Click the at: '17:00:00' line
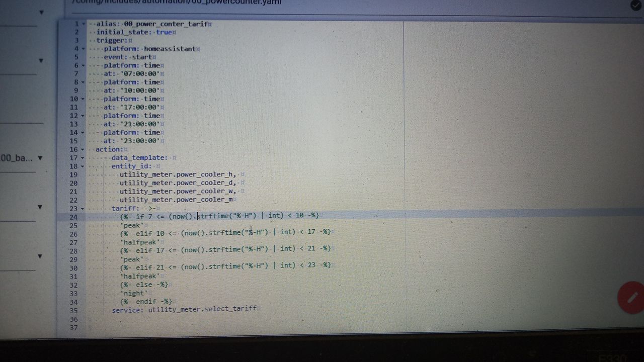Image resolution: width=644 pixels, height=362 pixels. point(132,107)
